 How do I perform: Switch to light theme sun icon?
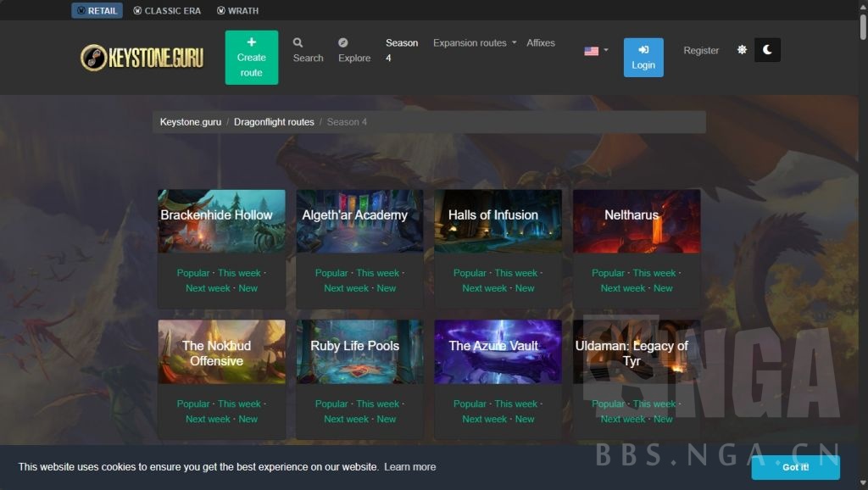pyautogui.click(x=742, y=50)
